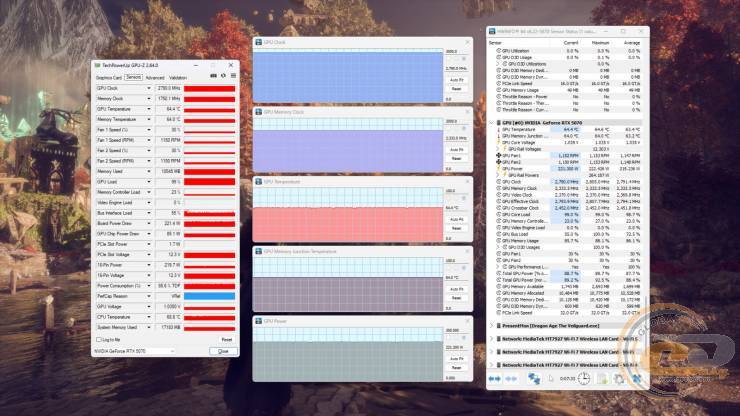Viewport: 740px width, 416px height.
Task: Open the NVIDIA GeForce RTX 5070 selector
Action: tap(134, 351)
